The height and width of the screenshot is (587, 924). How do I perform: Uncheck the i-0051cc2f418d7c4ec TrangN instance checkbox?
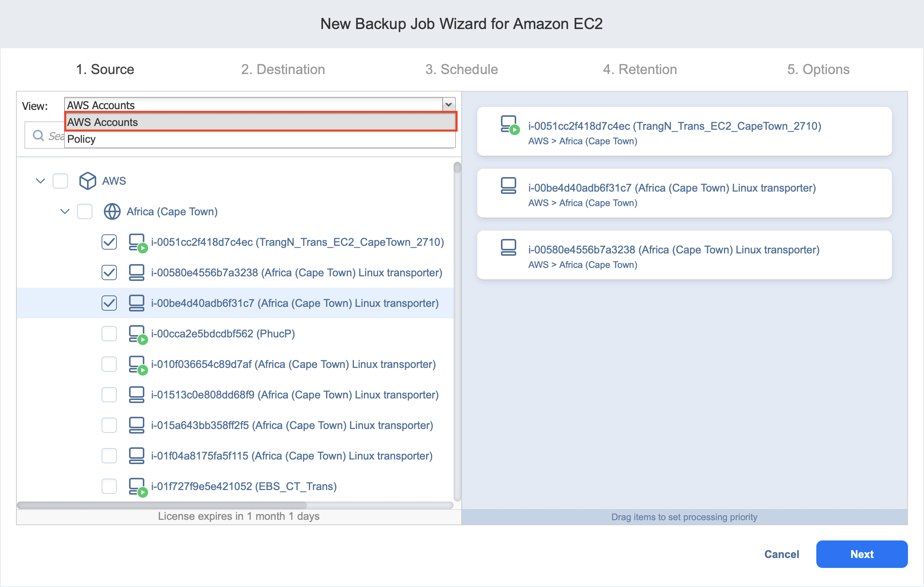tap(109, 242)
